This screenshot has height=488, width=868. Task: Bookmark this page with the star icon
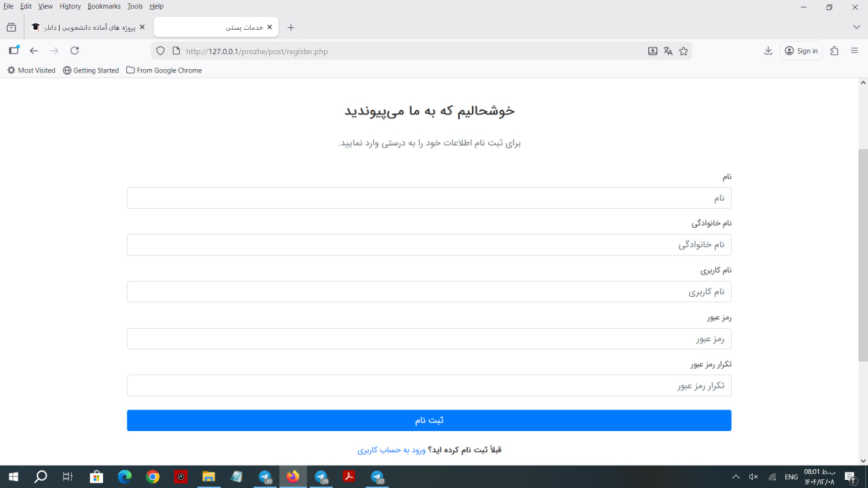(x=684, y=51)
